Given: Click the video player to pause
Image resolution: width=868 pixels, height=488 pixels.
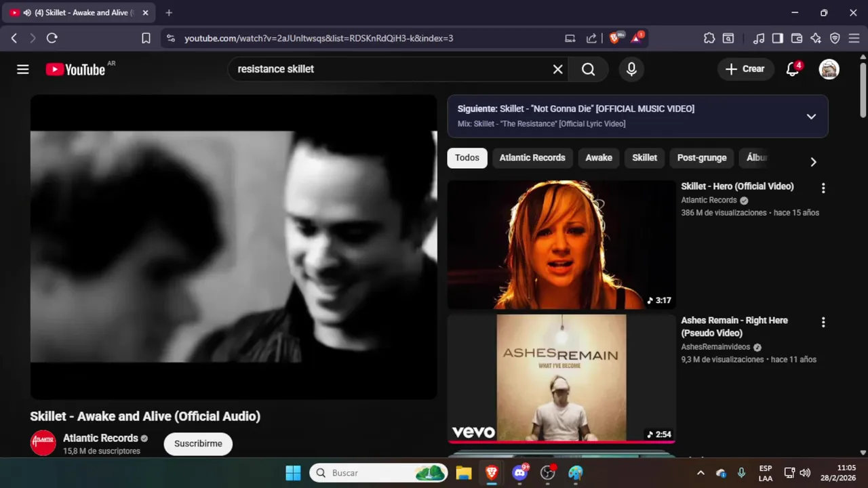Looking at the screenshot, I should [x=233, y=247].
